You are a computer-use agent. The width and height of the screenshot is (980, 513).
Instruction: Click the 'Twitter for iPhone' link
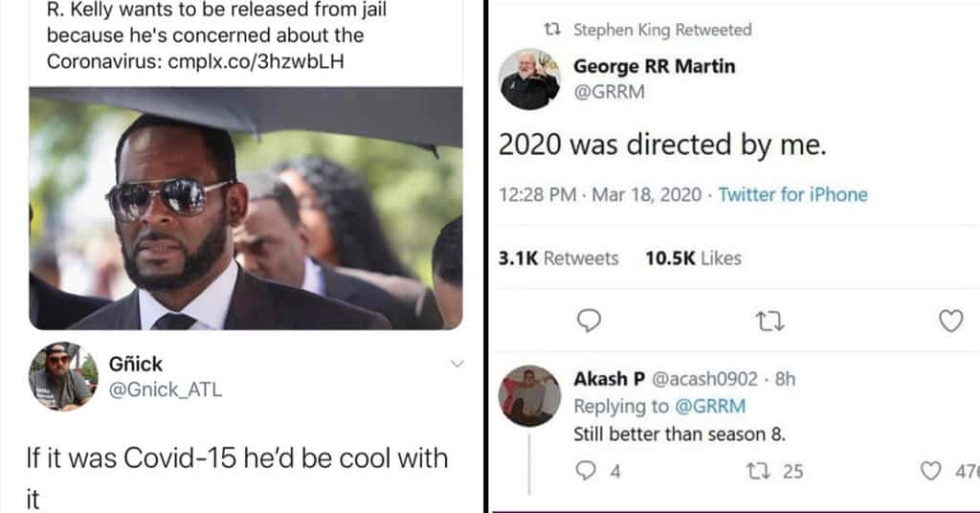(x=792, y=194)
